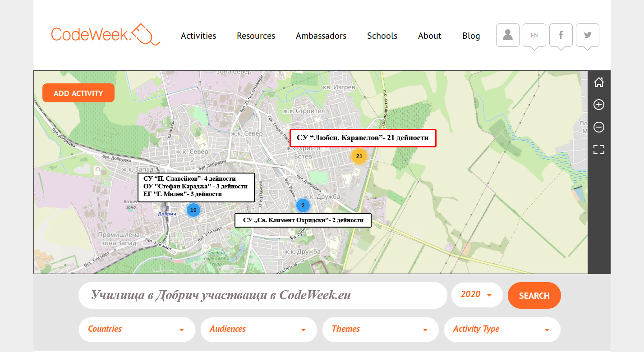
Task: Open the Activity Type dropdown
Action: 502,329
